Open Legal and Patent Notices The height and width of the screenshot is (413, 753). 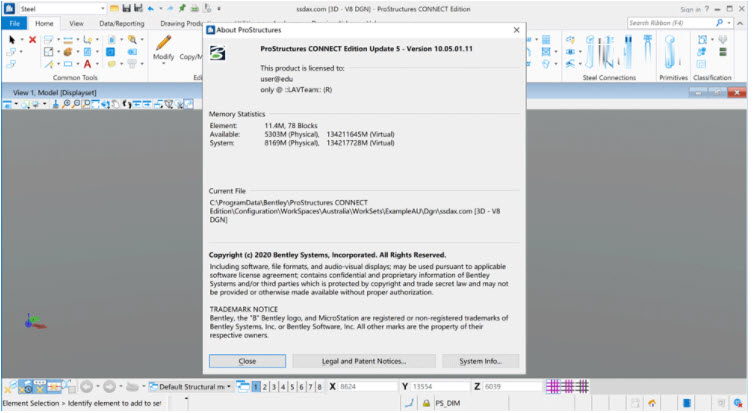(364, 361)
